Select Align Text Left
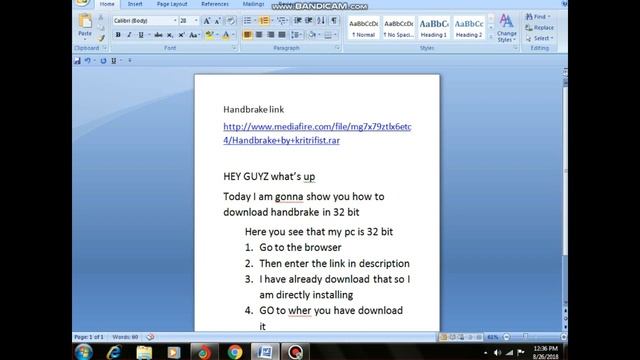This screenshot has height=360, width=640. click(247, 35)
